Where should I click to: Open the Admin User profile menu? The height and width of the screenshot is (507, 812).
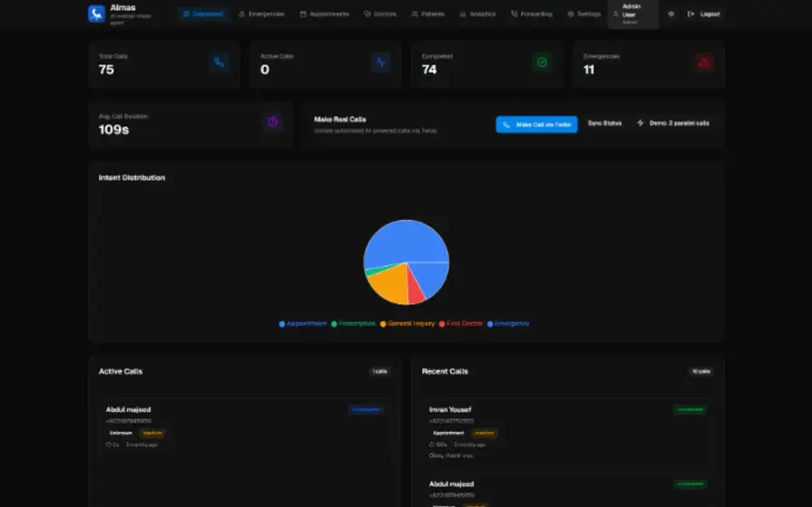pyautogui.click(x=632, y=14)
